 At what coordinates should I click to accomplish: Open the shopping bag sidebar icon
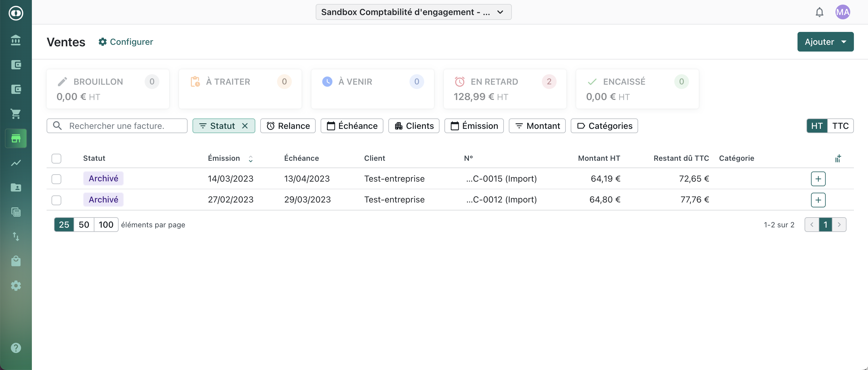pyautogui.click(x=16, y=261)
